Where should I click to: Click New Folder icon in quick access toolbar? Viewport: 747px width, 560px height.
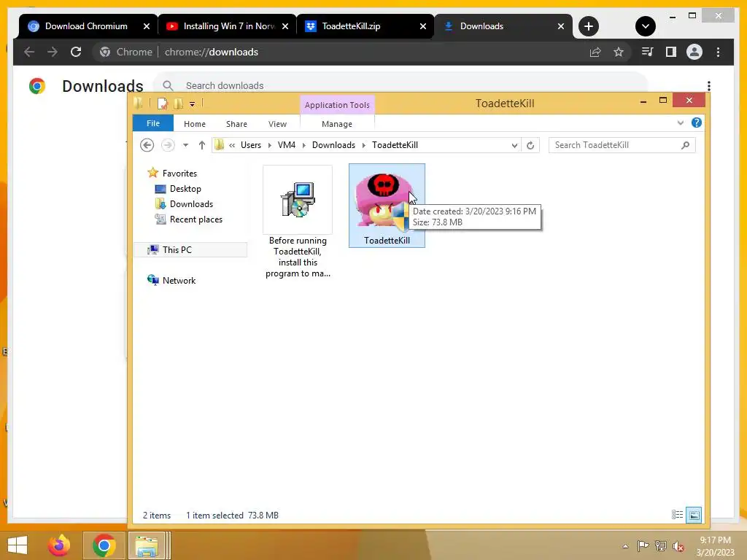coord(178,104)
